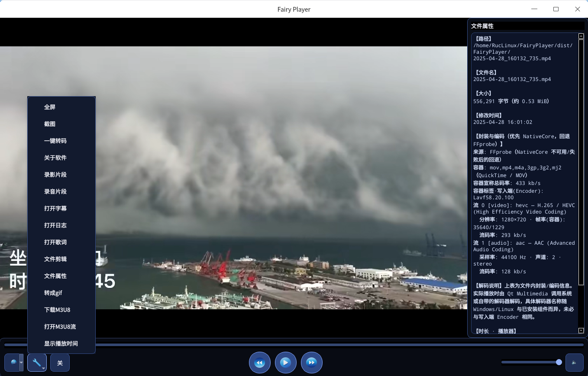Choose 录音片段 menu item
The width and height of the screenshot is (588, 376).
coord(61,191)
